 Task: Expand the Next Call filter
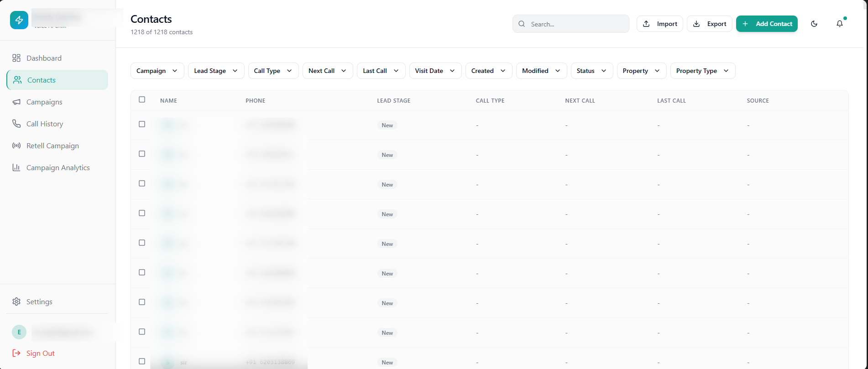point(328,71)
